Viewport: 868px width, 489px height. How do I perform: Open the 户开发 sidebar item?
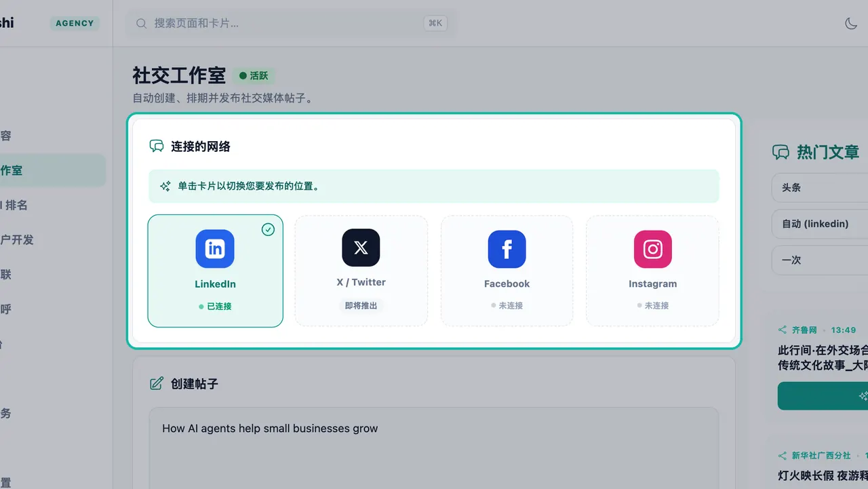17,239
